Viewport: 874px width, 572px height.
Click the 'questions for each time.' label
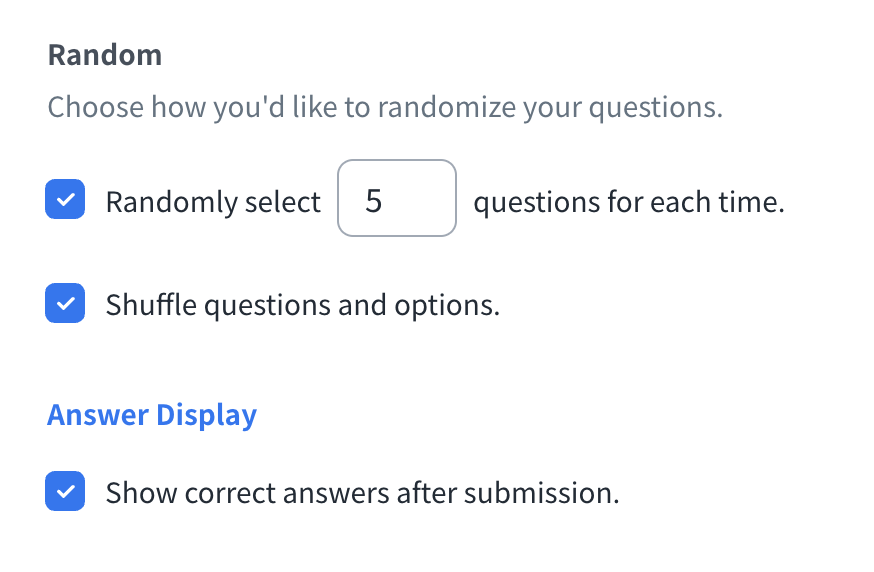coord(628,202)
